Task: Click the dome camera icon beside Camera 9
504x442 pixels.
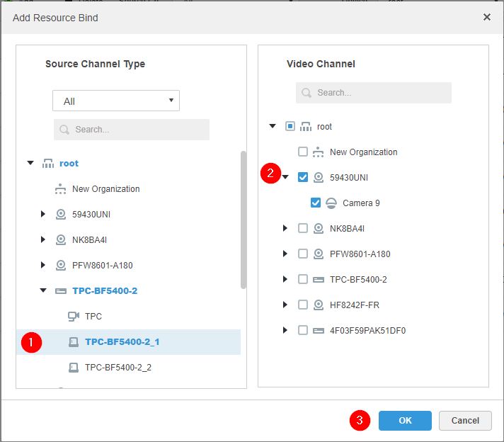Action: [x=331, y=203]
